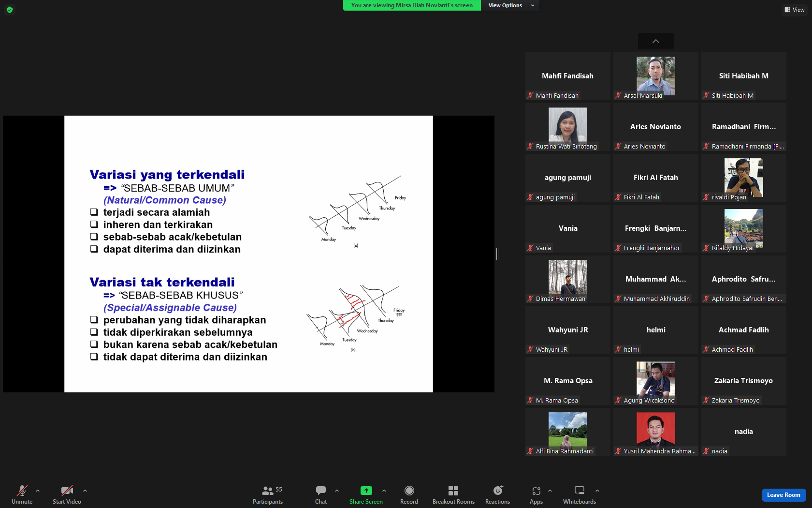Expand chat options arrow next to Chat
This screenshot has width=812, height=508.
[x=337, y=491]
